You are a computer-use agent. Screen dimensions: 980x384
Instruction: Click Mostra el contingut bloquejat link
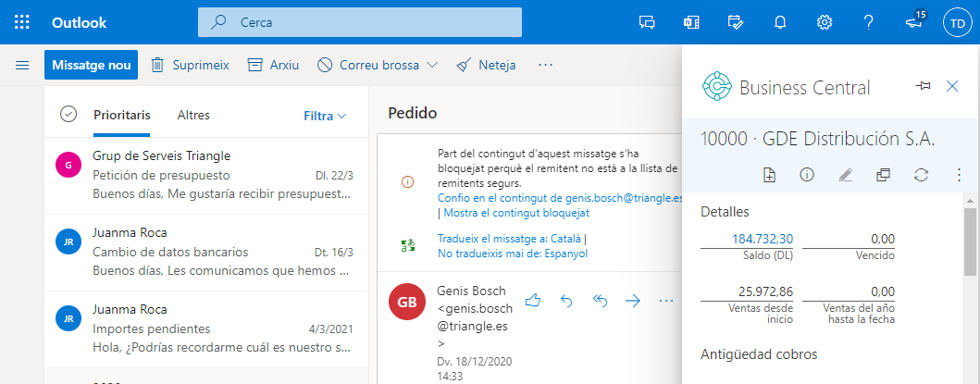click(x=516, y=213)
